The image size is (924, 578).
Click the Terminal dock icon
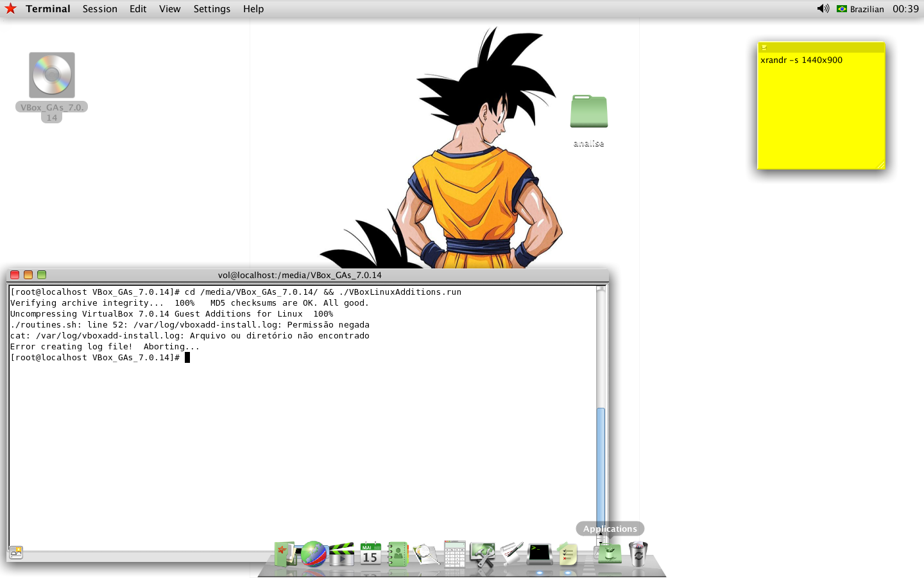[540, 554]
